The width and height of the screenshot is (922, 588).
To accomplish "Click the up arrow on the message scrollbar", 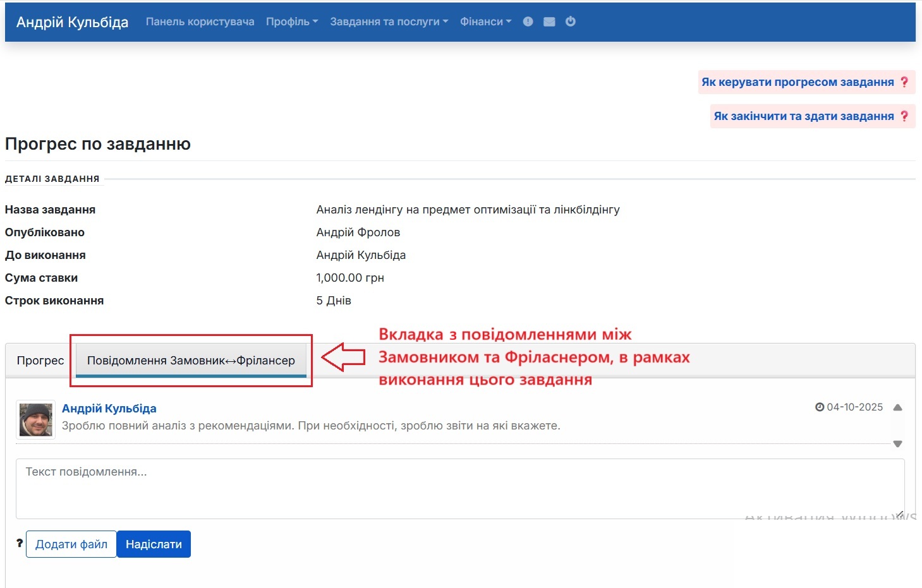I will [897, 407].
